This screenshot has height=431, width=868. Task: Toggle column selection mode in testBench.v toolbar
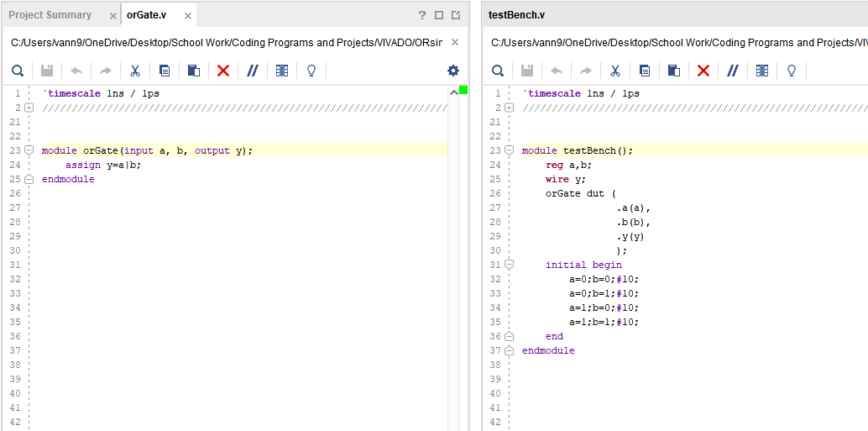[761, 71]
